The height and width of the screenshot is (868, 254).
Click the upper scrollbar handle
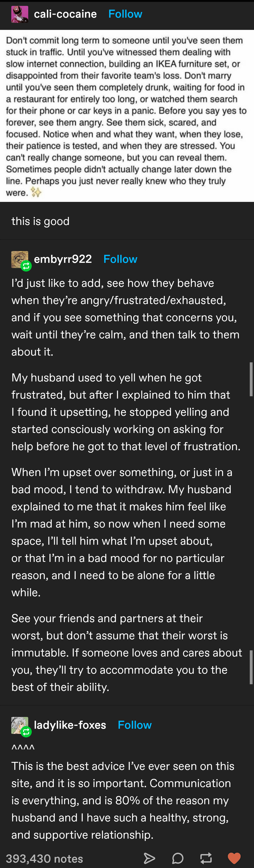coord(251,379)
